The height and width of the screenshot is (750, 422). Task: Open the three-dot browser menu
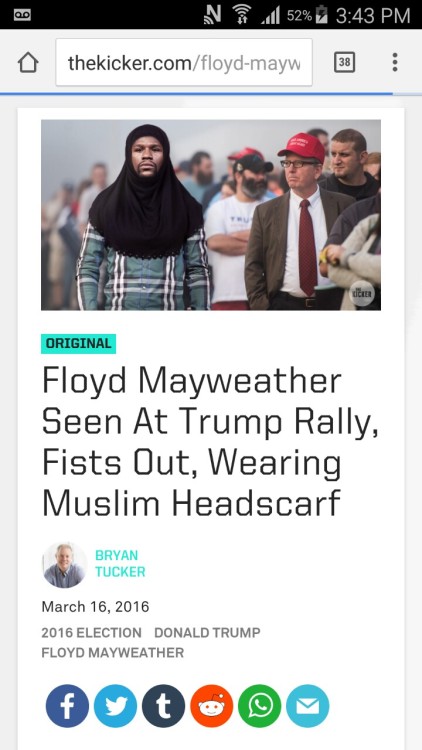point(394,62)
